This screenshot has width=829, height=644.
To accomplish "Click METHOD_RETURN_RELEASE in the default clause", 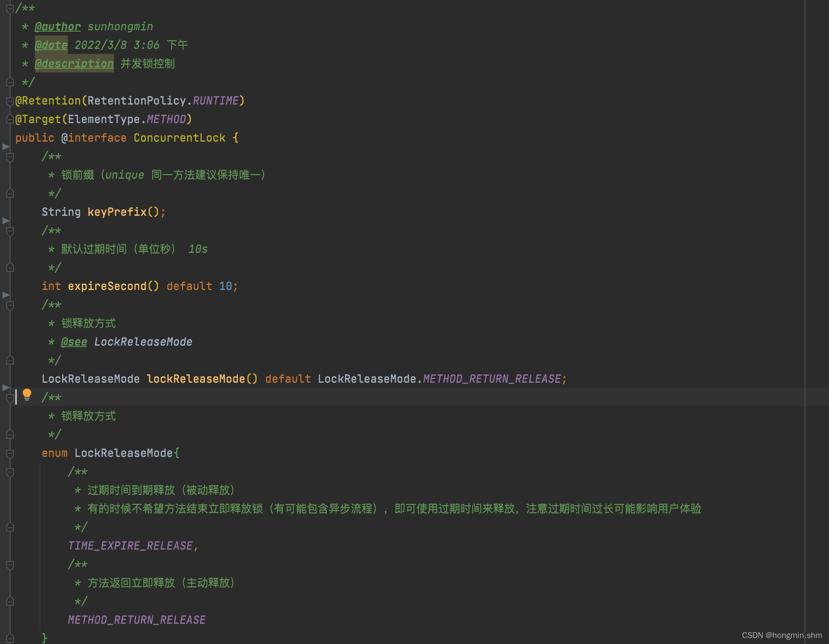I will tap(492, 379).
